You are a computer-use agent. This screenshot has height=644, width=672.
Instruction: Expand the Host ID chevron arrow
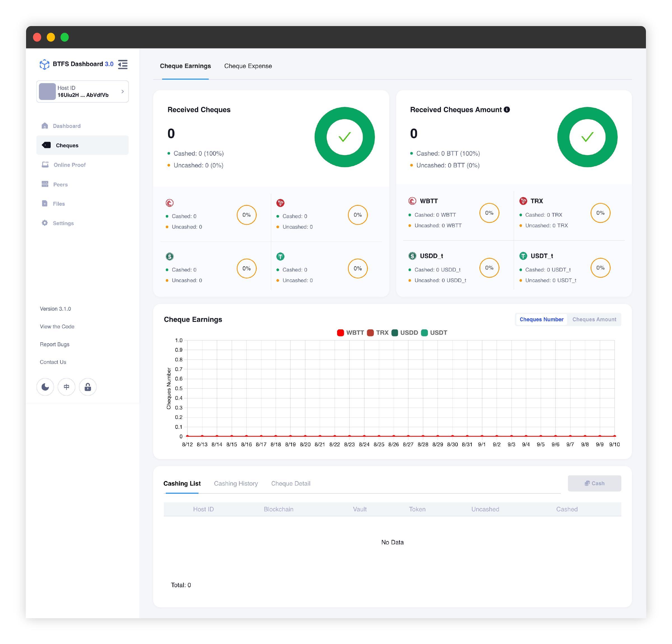pos(122,92)
